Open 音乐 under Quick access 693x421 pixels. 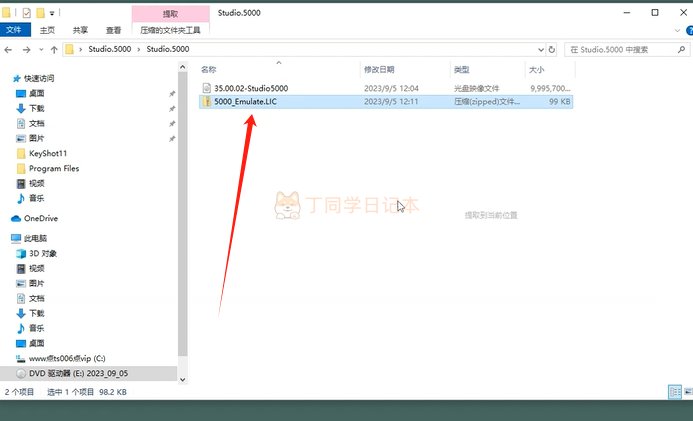(36, 198)
